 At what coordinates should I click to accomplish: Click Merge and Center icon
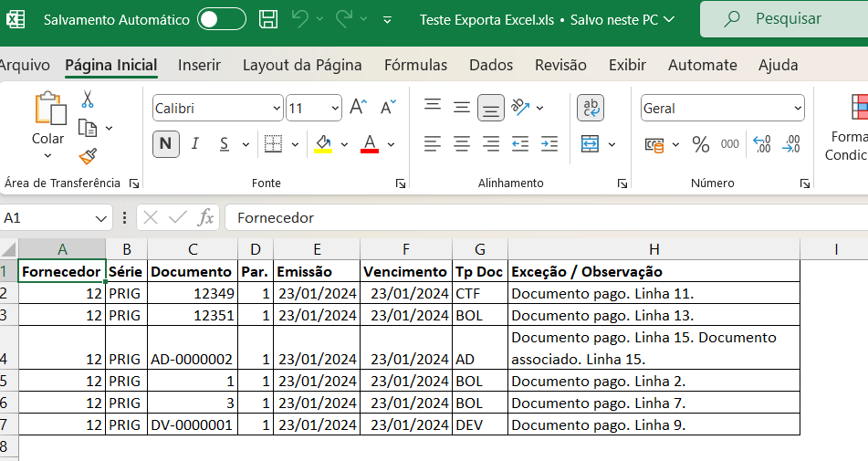click(x=591, y=144)
